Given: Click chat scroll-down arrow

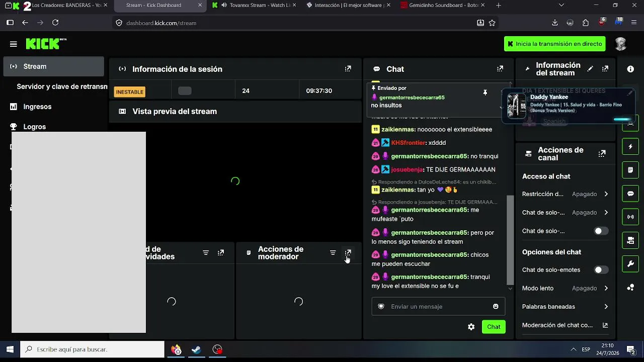Looking at the screenshot, I should [510, 289].
